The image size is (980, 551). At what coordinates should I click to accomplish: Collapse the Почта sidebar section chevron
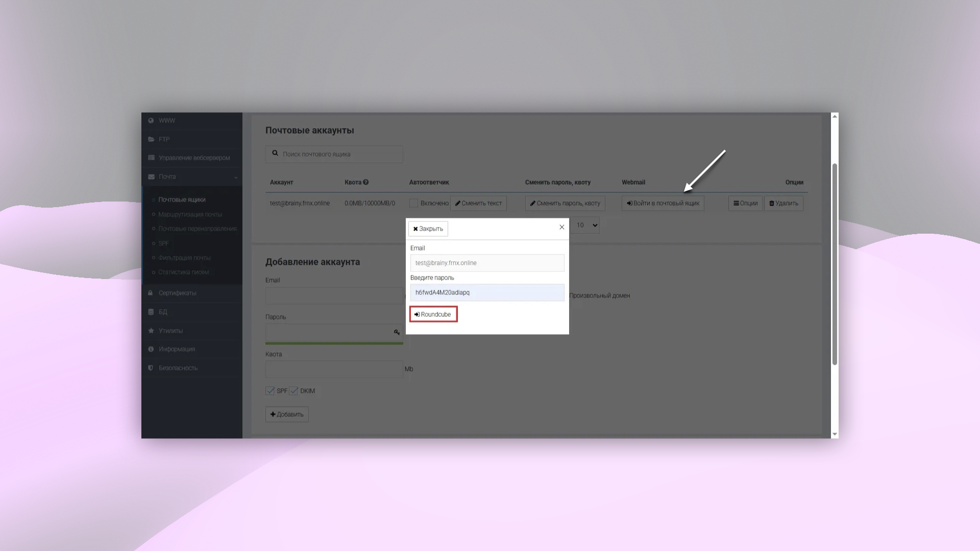pos(235,177)
